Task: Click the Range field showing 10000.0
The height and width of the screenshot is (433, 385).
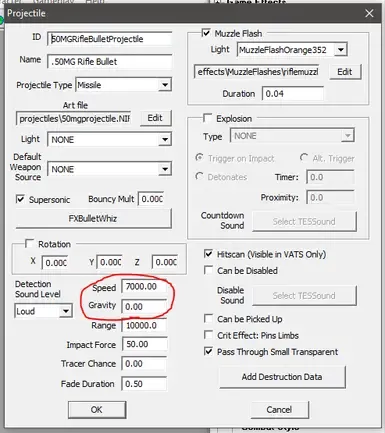Action: click(x=144, y=325)
